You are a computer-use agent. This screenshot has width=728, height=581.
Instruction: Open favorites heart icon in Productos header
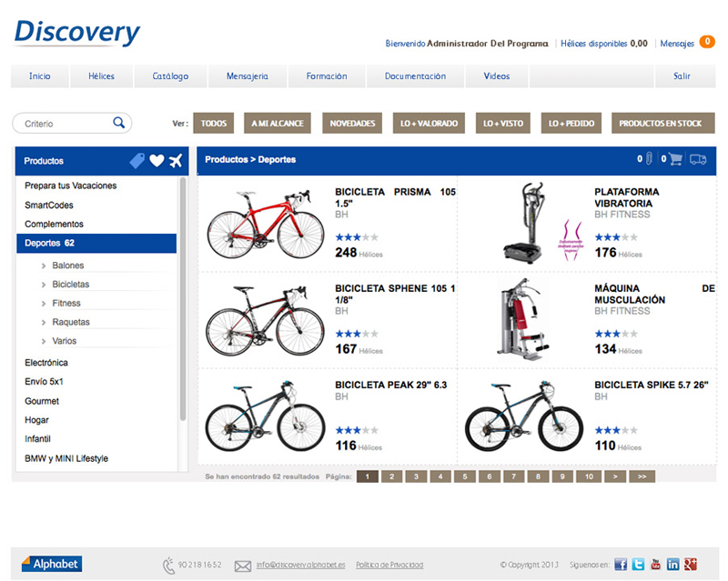click(x=157, y=161)
